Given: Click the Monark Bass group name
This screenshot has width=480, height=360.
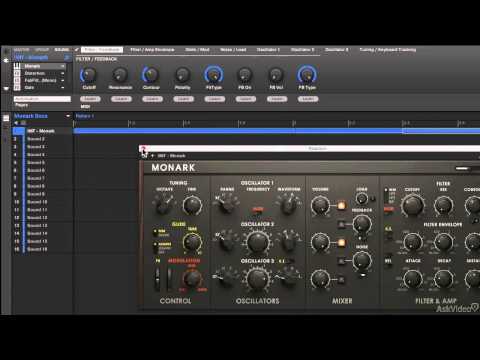Looking at the screenshot, I should point(31,116).
